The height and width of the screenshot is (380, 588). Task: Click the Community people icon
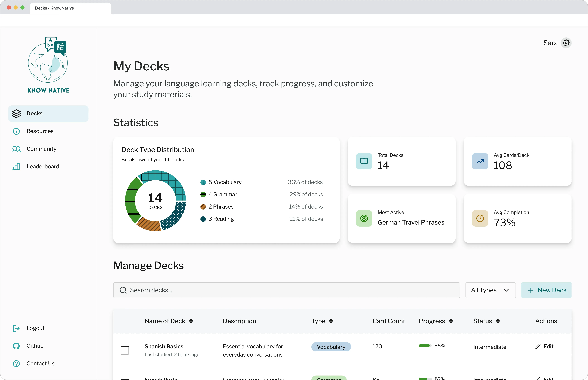click(x=16, y=149)
